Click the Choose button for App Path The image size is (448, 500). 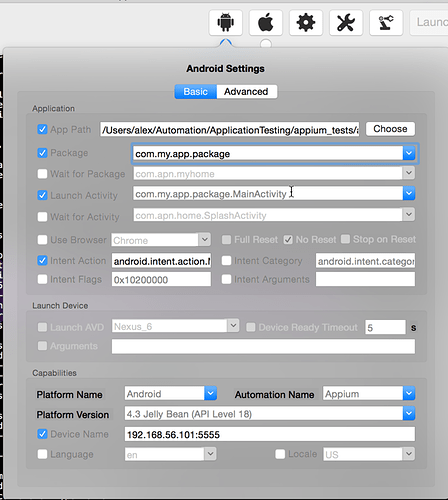[390, 129]
